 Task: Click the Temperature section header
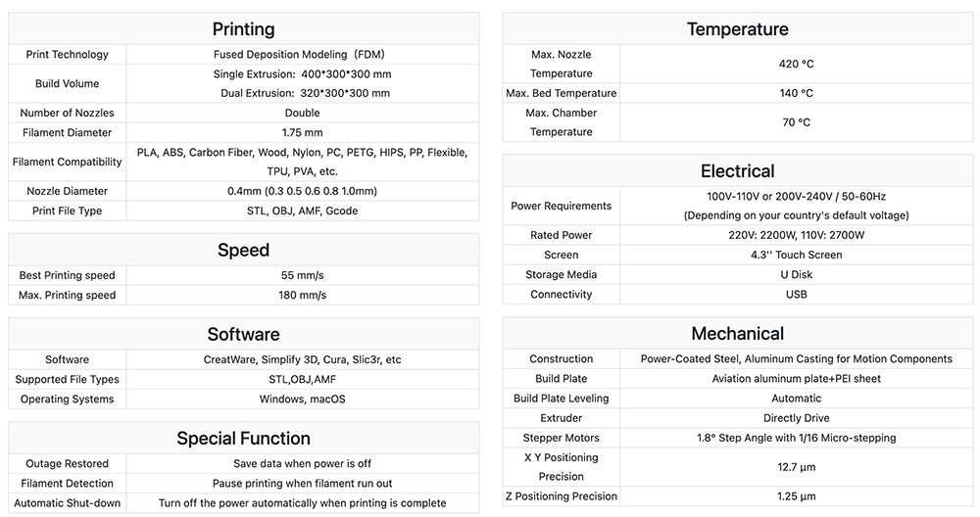point(738,28)
